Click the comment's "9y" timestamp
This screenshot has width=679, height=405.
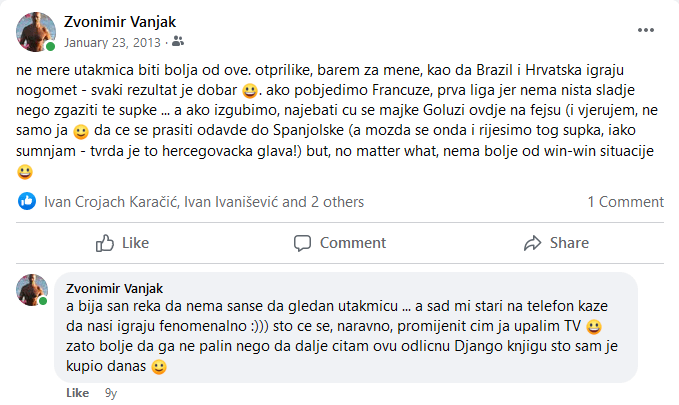(x=111, y=393)
